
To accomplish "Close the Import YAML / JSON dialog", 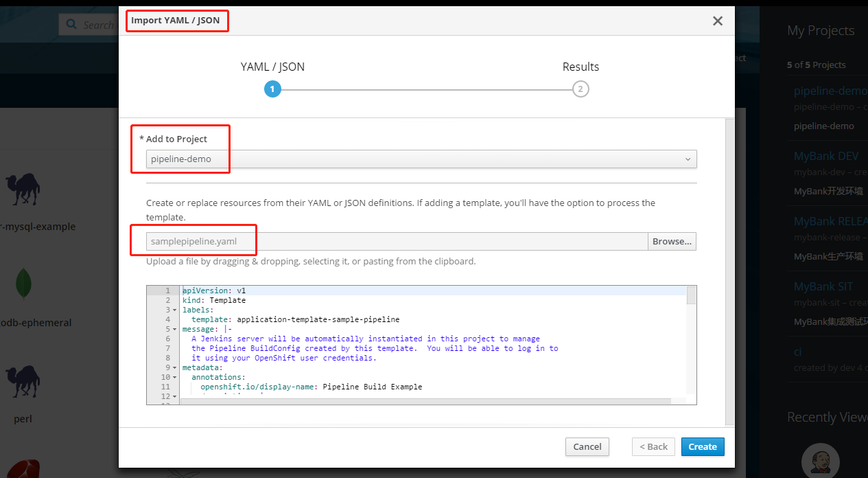I will click(x=718, y=21).
